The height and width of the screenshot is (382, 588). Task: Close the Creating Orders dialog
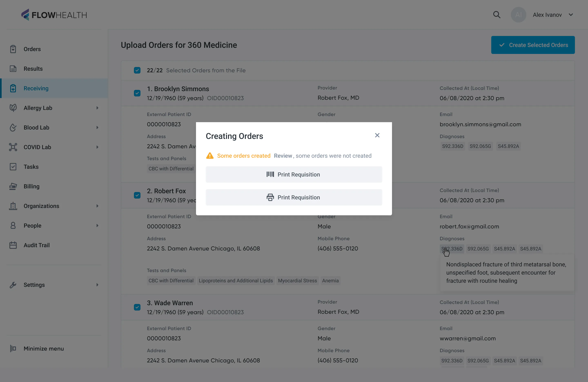click(377, 135)
